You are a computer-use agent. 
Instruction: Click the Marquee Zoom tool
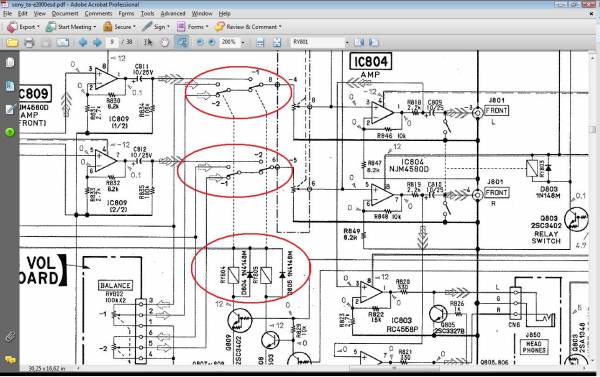(x=181, y=42)
